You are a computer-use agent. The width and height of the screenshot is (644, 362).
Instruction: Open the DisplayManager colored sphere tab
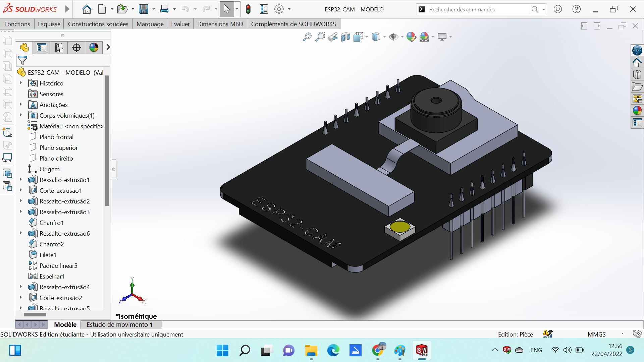coord(94,48)
